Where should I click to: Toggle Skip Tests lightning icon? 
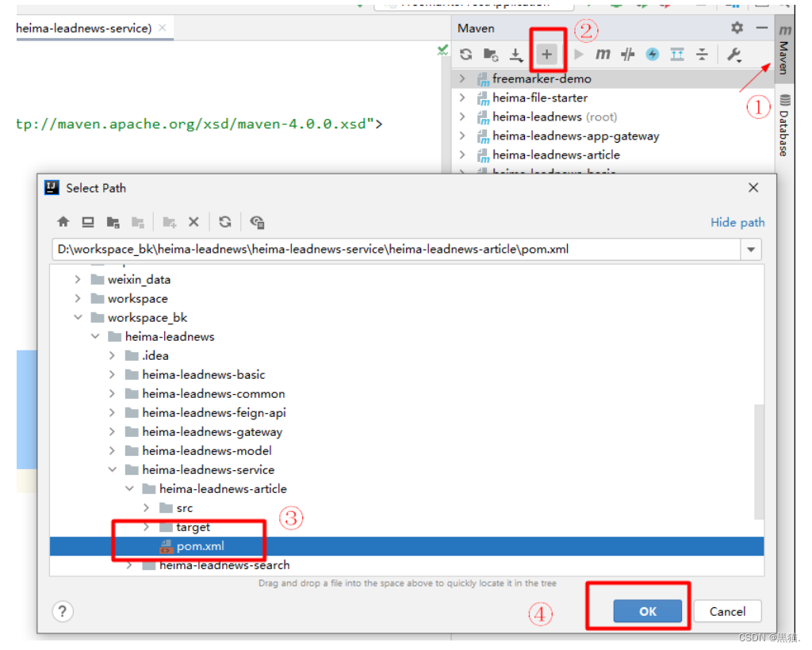(653, 54)
